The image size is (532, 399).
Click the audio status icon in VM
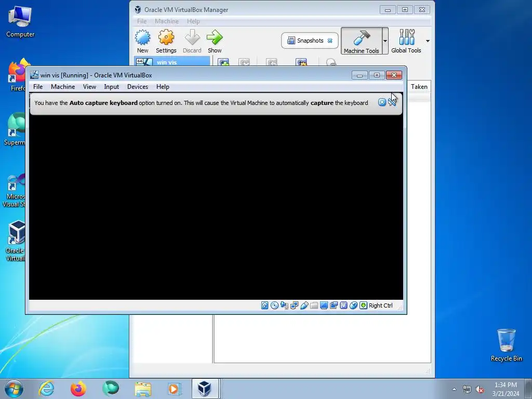284,305
